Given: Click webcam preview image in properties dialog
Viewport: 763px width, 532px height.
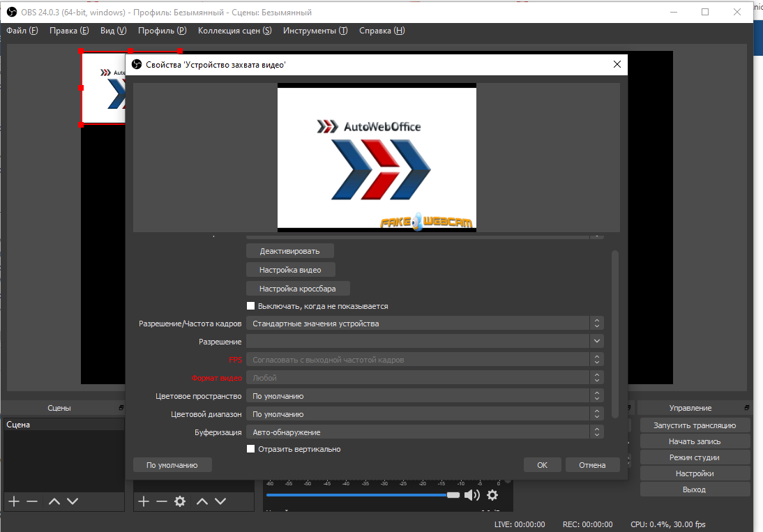Looking at the screenshot, I should click(377, 157).
